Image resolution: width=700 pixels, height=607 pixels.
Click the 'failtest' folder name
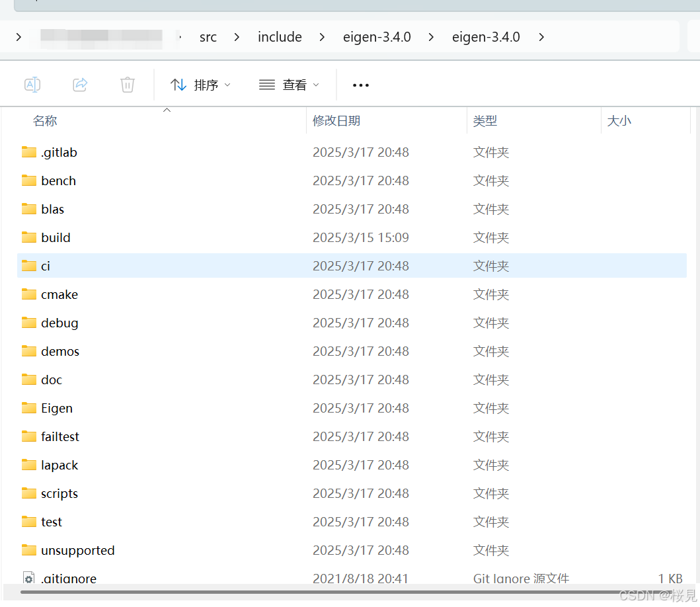pyautogui.click(x=60, y=437)
